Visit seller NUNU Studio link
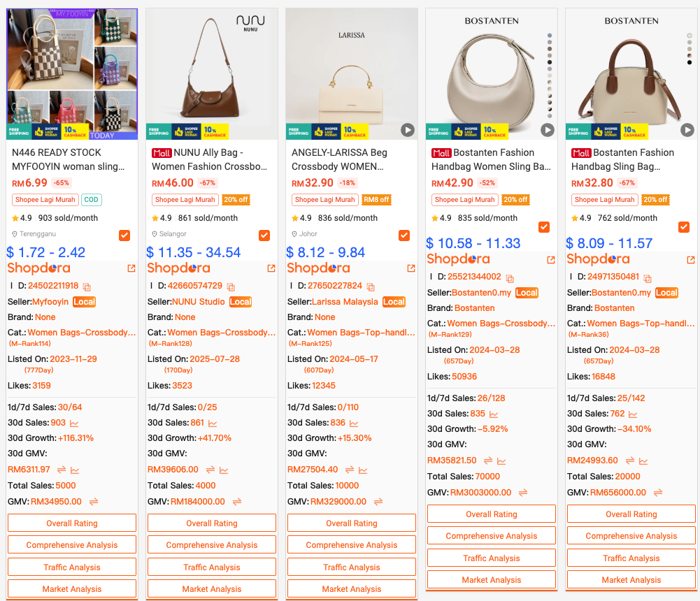This screenshot has width=700, height=601. pyautogui.click(x=198, y=302)
